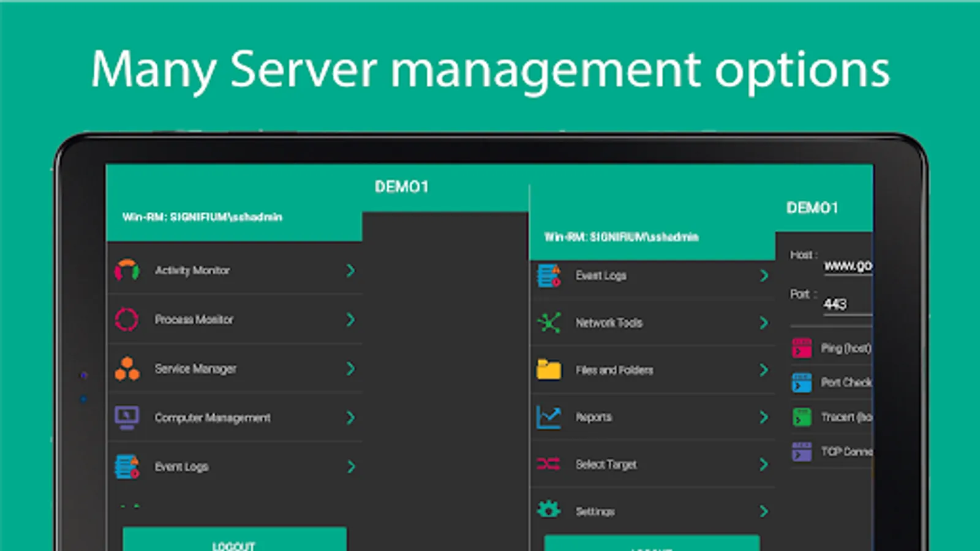Open the Computer Management monitor icon
Viewport: 980px width, 551px height.
pyautogui.click(x=127, y=418)
